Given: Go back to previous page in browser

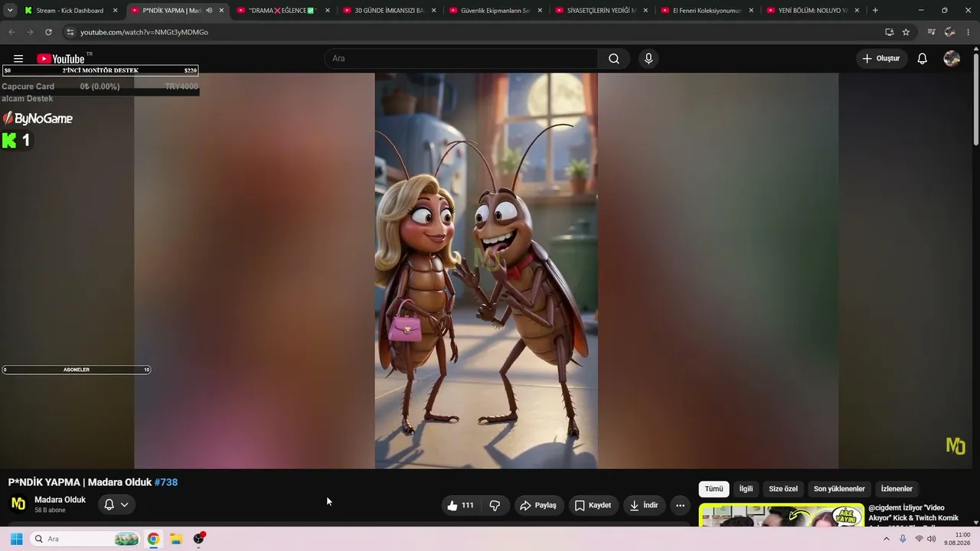Looking at the screenshot, I should tap(11, 32).
